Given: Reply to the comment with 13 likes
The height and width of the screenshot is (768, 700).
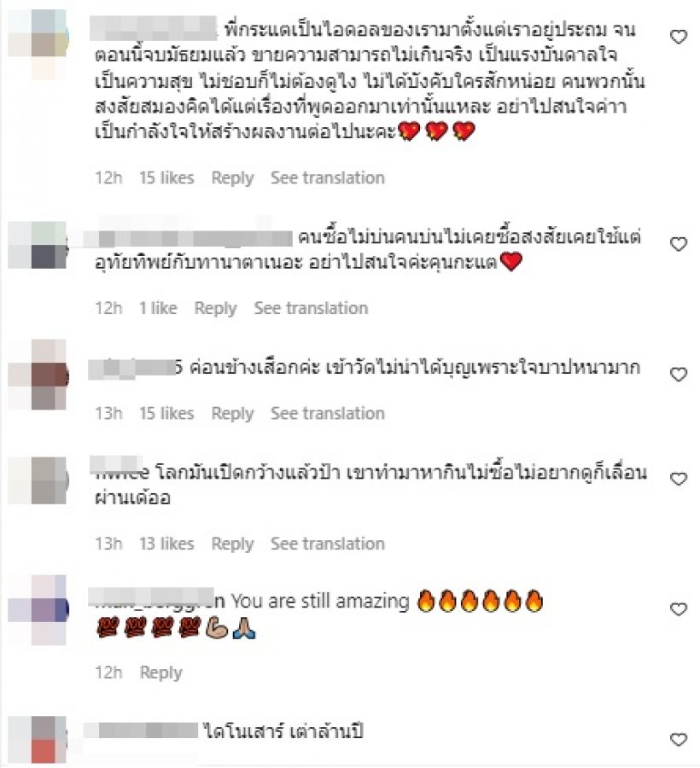Looking at the screenshot, I should pos(232,544).
